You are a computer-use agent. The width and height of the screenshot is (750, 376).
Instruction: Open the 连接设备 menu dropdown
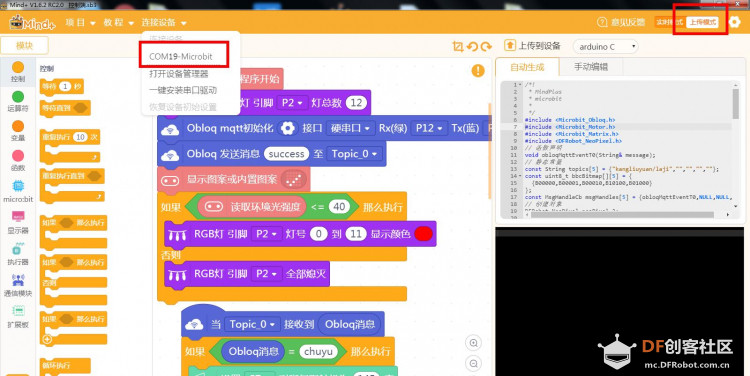coord(164,22)
